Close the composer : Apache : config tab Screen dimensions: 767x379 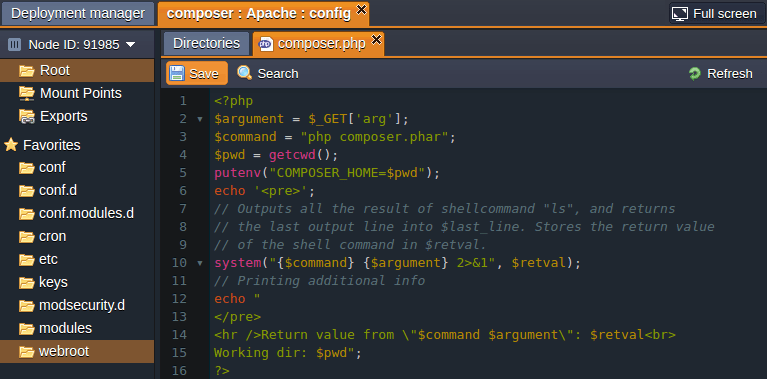361,9
